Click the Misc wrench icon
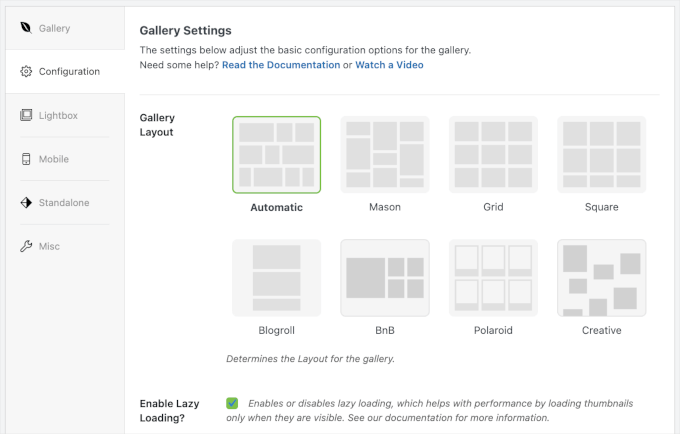Screen dimensions: 680x434 [x=26, y=246]
